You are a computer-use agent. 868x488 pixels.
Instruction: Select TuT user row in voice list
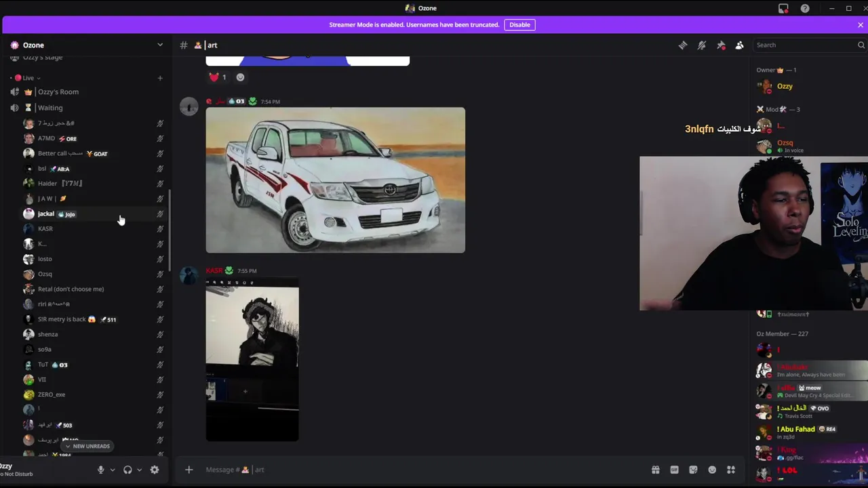pos(94,365)
